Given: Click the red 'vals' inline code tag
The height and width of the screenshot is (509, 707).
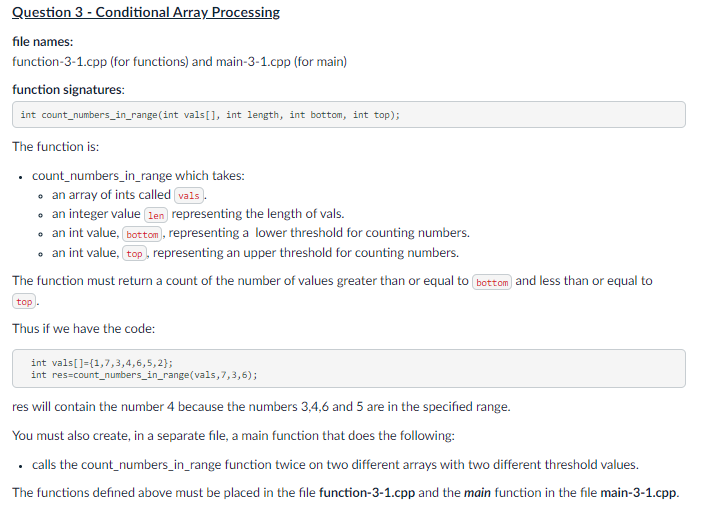Looking at the screenshot, I should [x=189, y=196].
